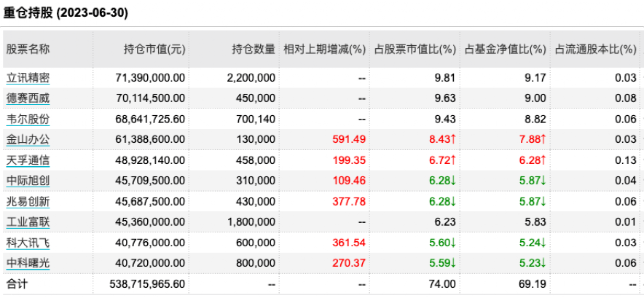Click the 占流通股本比(%) column header
Screen dimensions: 644x298
596,50
